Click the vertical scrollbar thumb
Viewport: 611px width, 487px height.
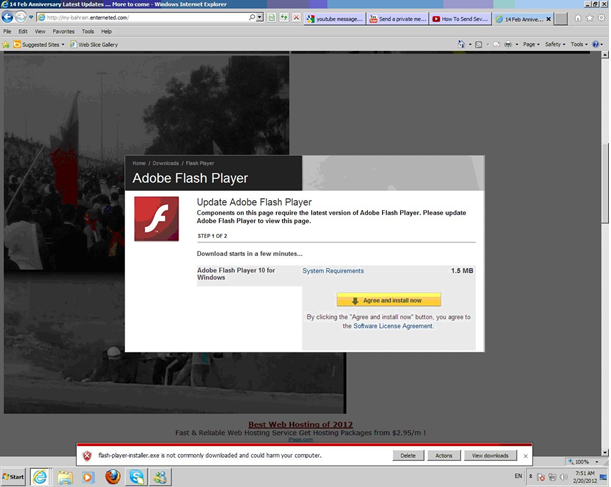(605, 183)
